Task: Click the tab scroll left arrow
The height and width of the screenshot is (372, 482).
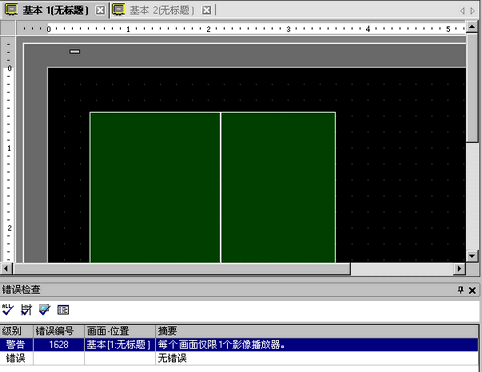Action: coord(463,11)
